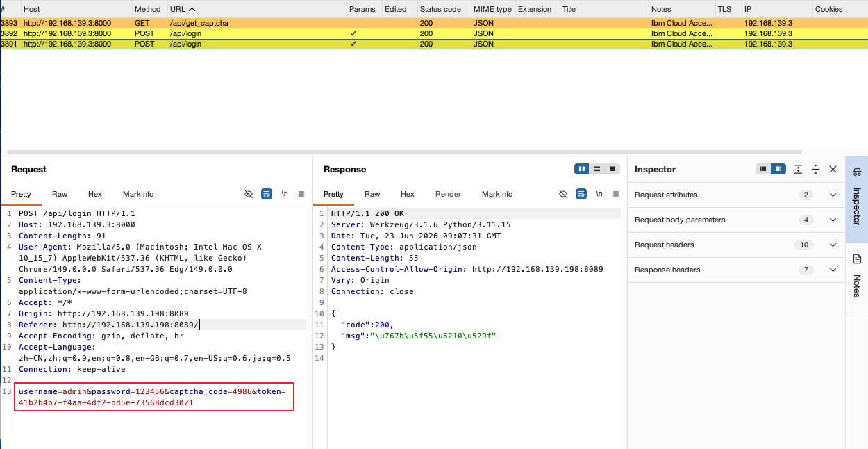Open the Request panel hamburger options menu
This screenshot has width=868, height=449.
(301, 194)
